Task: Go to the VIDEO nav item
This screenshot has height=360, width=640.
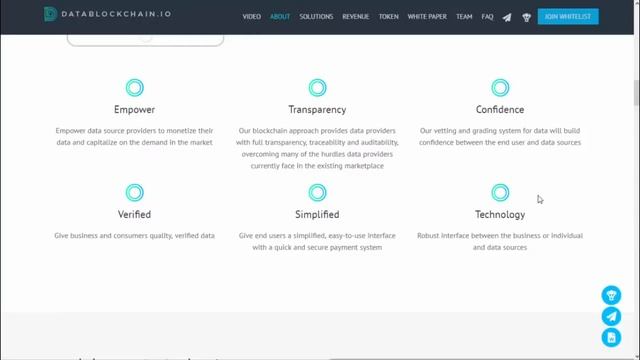Action: click(x=251, y=17)
